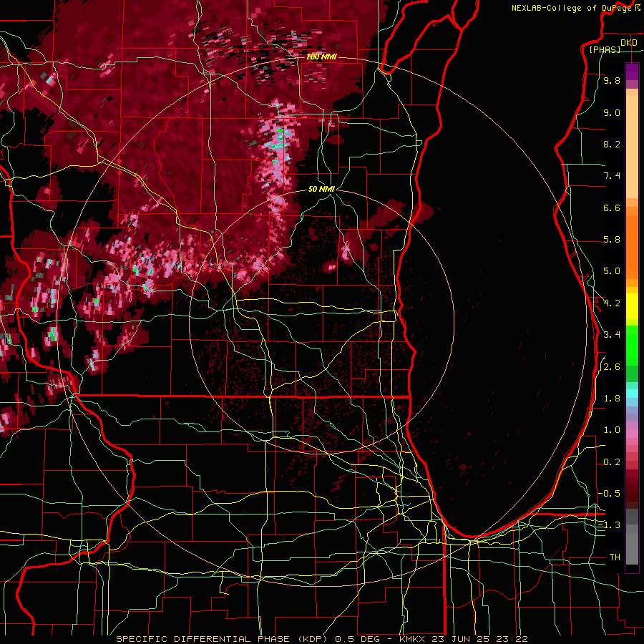The width and height of the screenshot is (644, 644).
Task: Click the "9.8" value on the color scale
Action: pos(612,80)
